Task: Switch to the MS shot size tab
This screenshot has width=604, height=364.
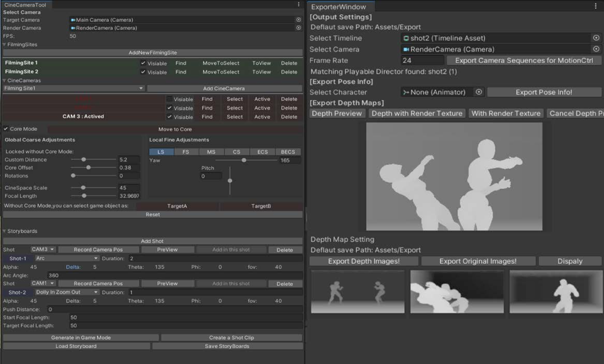Action: coord(211,152)
